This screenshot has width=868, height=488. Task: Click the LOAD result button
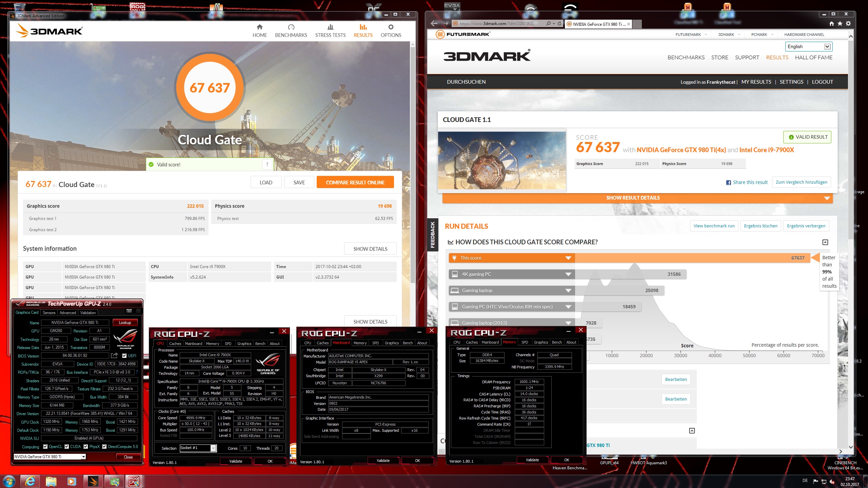click(266, 182)
